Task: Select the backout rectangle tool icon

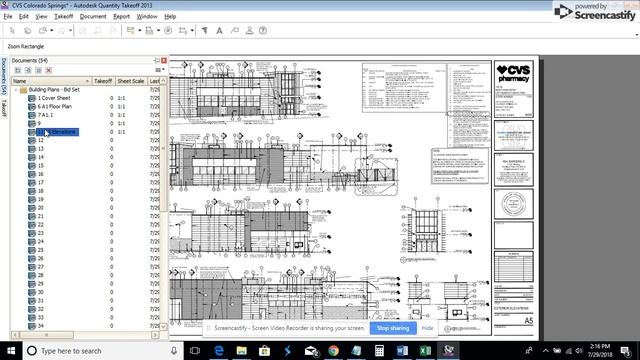Action: click(183, 31)
